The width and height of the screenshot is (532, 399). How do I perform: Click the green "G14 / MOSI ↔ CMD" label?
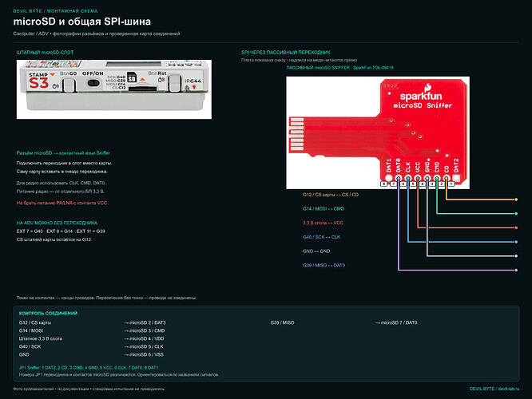324,209
